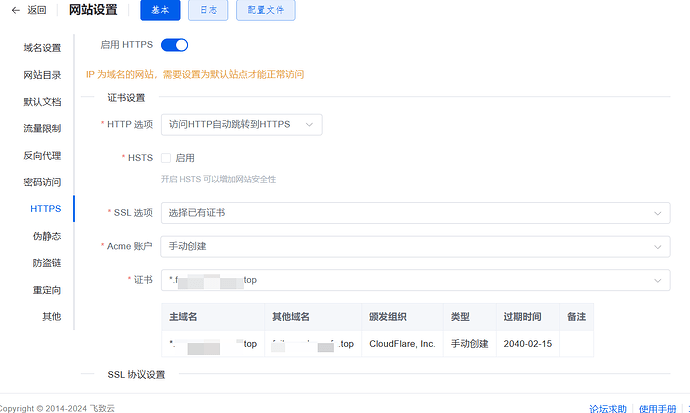
Task: Open the Acme 账户 dropdown
Action: click(x=415, y=246)
